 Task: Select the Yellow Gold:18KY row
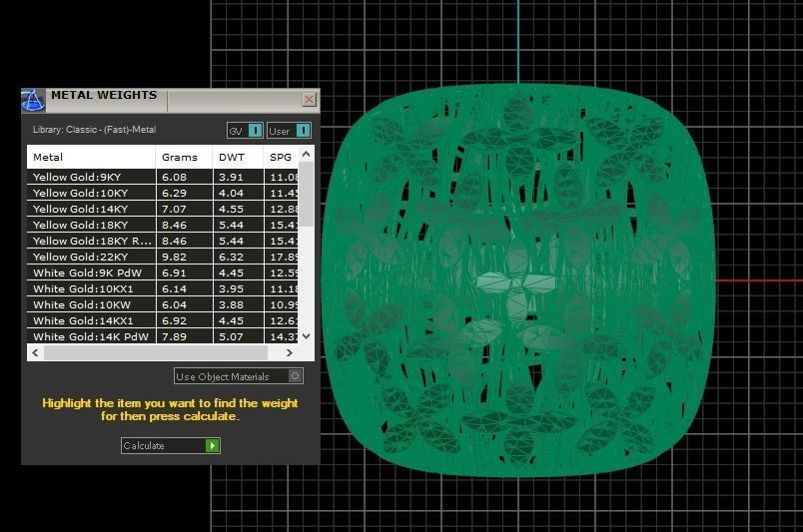tap(163, 225)
